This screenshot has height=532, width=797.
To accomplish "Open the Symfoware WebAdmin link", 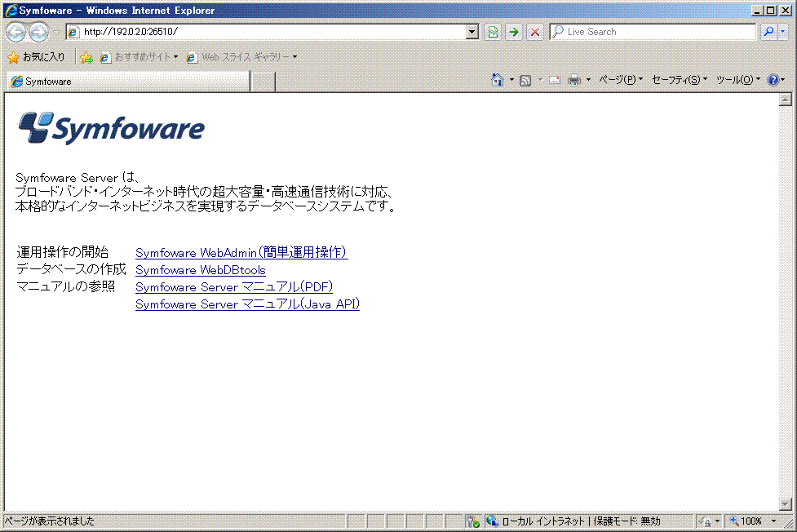I will pyautogui.click(x=241, y=253).
